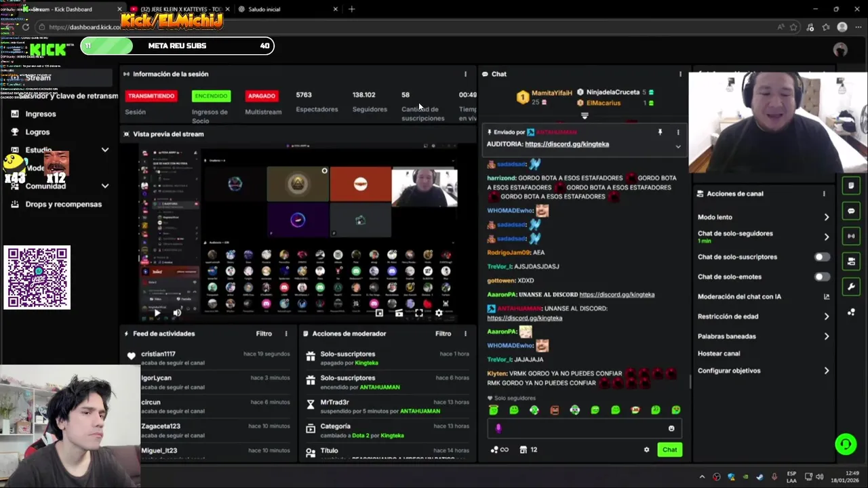Open a new browser tab
868x488 pixels.
pyautogui.click(x=351, y=9)
